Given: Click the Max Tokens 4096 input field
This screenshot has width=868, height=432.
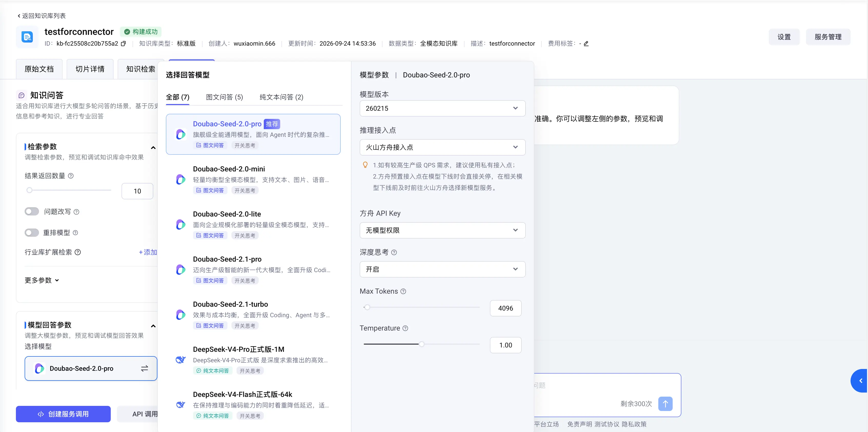Looking at the screenshot, I should pyautogui.click(x=506, y=308).
